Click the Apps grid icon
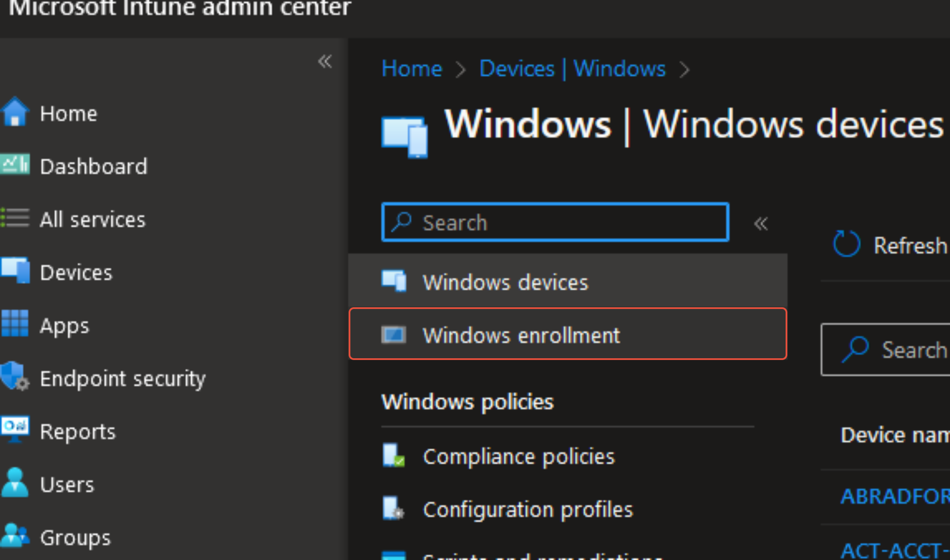 [x=15, y=324]
